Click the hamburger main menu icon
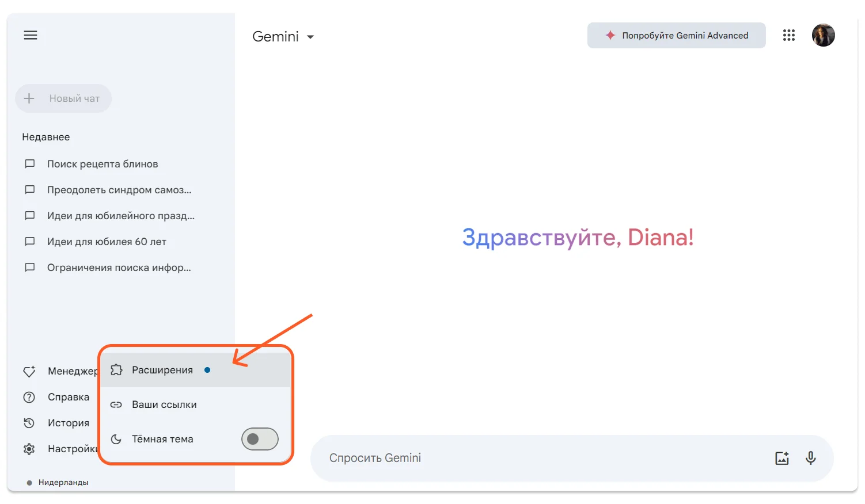 (x=31, y=36)
